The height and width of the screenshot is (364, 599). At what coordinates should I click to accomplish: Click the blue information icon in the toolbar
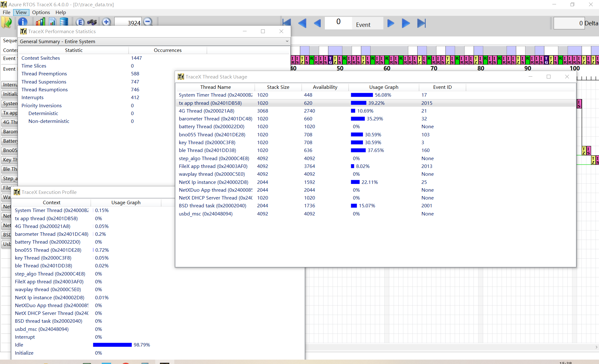pyautogui.click(x=23, y=22)
